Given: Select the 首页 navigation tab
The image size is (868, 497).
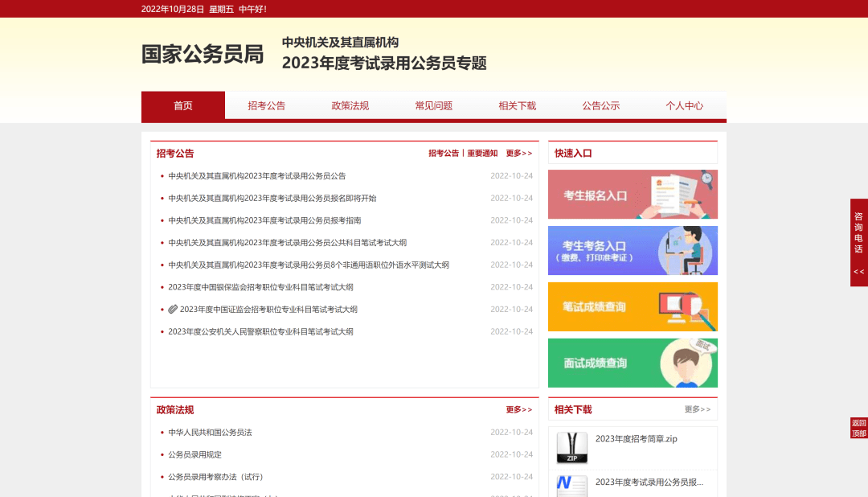Looking at the screenshot, I should [183, 106].
